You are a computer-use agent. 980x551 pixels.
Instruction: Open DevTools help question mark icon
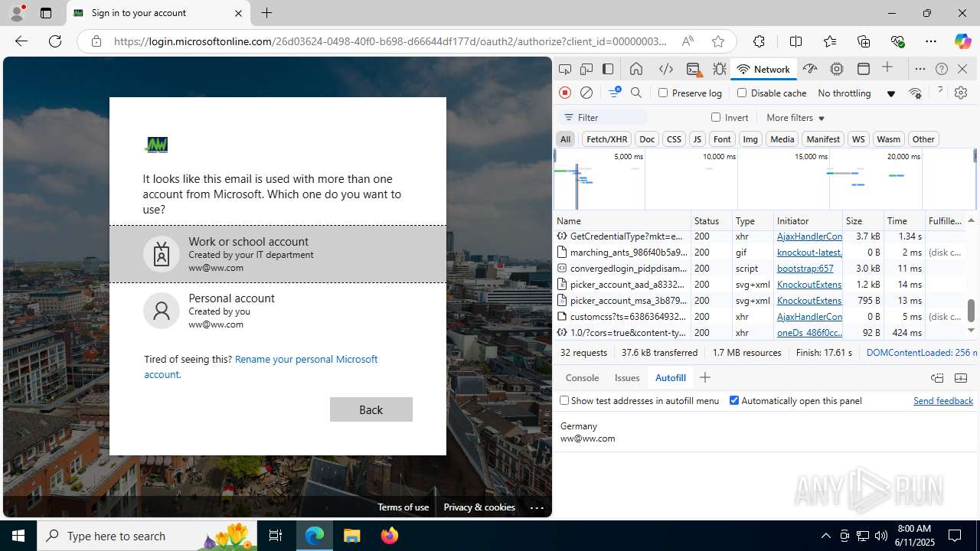click(x=942, y=69)
